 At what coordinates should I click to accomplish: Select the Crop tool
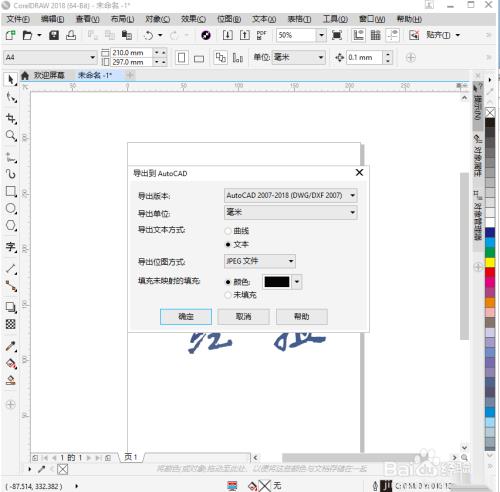coord(11,118)
